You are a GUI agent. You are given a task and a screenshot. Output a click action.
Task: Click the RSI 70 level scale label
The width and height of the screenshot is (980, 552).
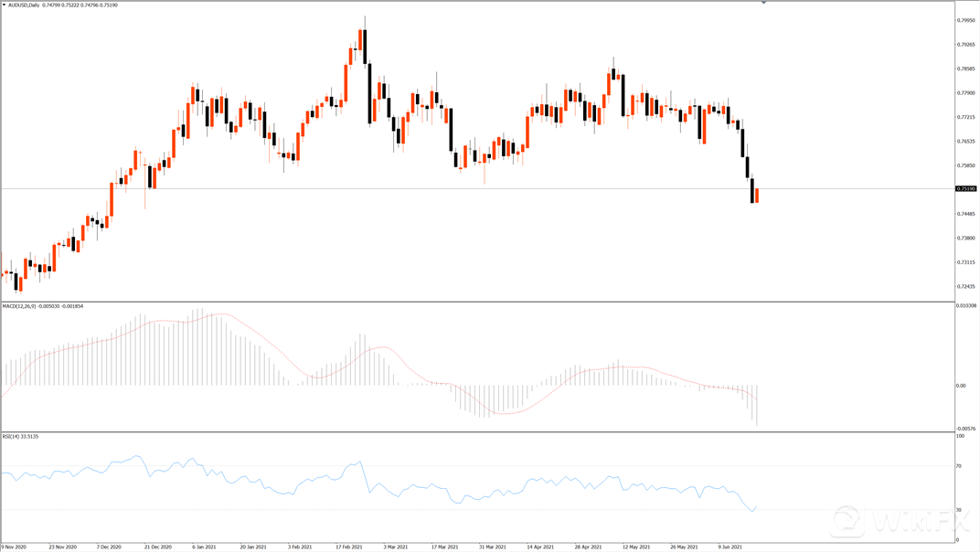960,466
